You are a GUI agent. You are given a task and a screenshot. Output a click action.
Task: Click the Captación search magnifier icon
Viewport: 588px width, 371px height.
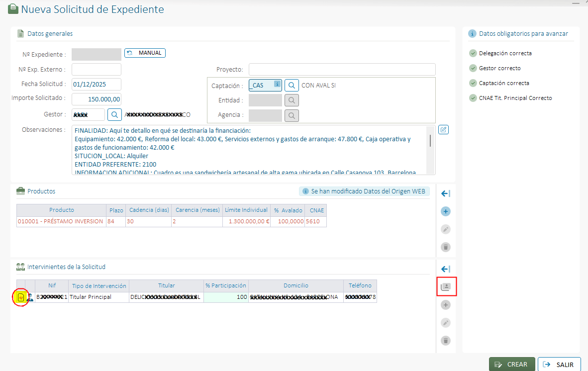coord(292,85)
